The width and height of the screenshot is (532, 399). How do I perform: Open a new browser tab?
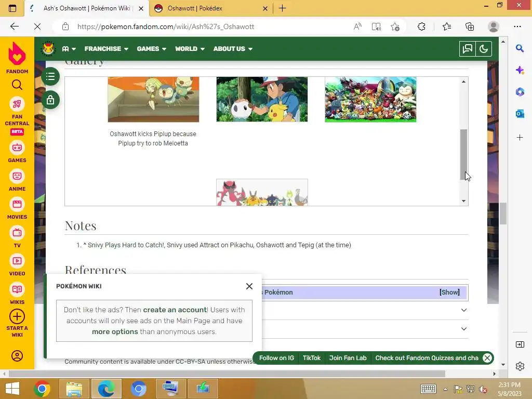click(x=282, y=8)
